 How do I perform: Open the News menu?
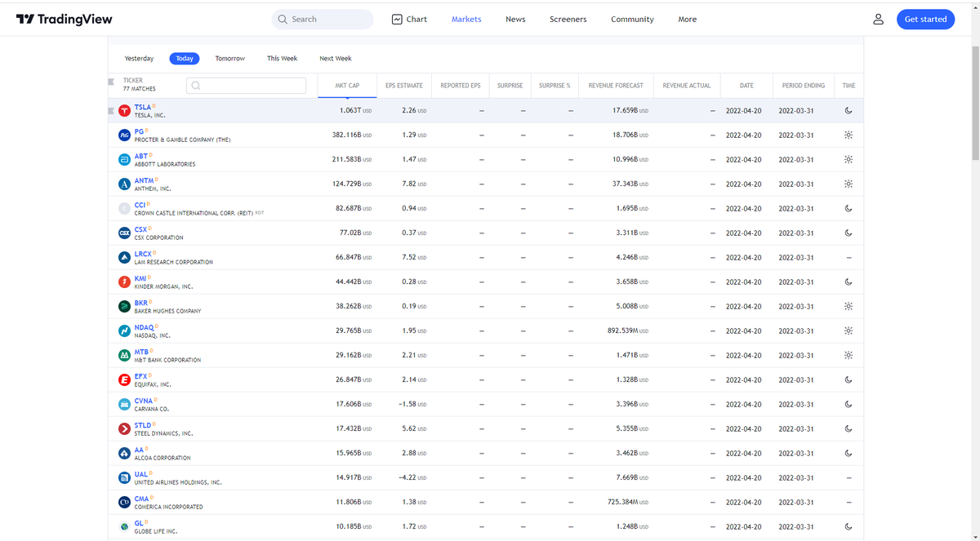(515, 19)
